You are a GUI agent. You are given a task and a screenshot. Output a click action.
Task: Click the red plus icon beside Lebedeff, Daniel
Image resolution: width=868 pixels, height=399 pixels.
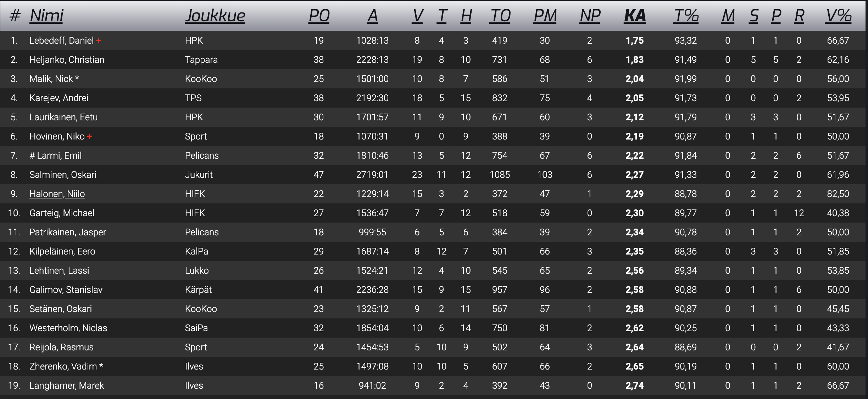(x=99, y=41)
